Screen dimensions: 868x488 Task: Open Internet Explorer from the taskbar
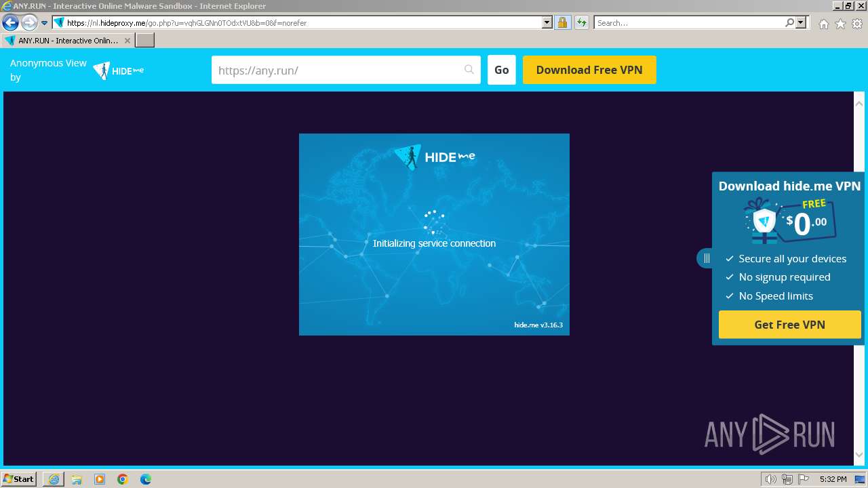pyautogui.click(x=54, y=479)
